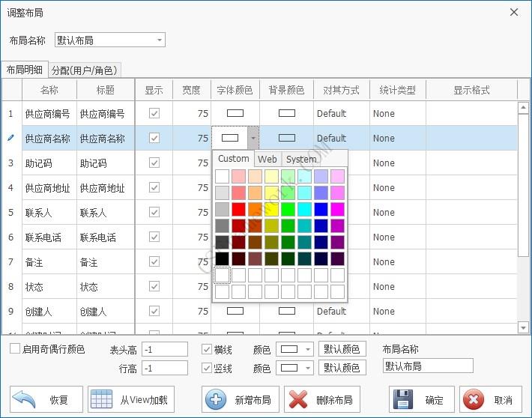Open 竖线 color dropdown
532x418 pixels.
(x=307, y=368)
